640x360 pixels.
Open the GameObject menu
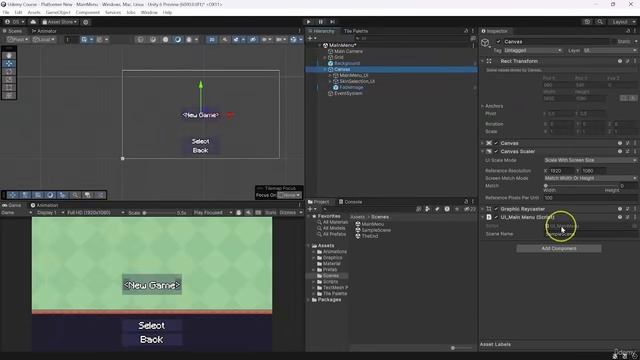pos(58,13)
